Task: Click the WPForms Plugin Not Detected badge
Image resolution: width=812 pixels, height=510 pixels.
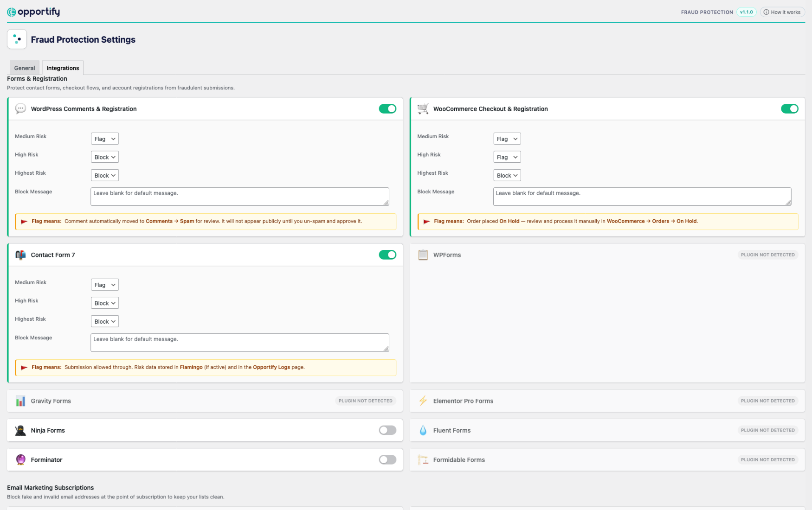Action: click(768, 255)
